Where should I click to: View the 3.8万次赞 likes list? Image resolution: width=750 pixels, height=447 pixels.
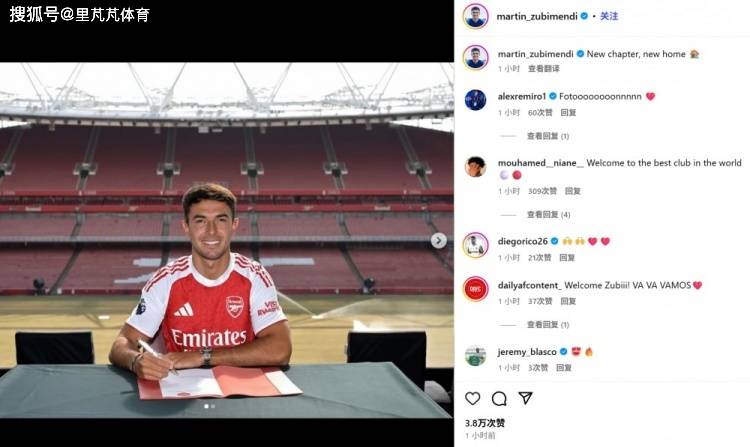point(485,423)
